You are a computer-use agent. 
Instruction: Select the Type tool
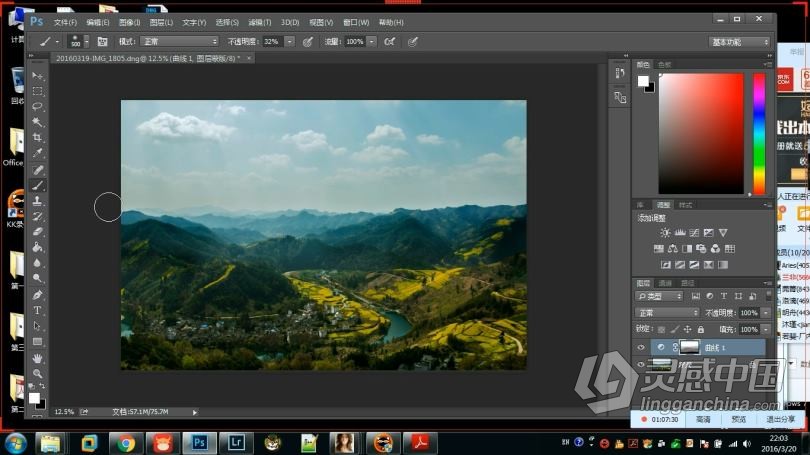click(38, 310)
